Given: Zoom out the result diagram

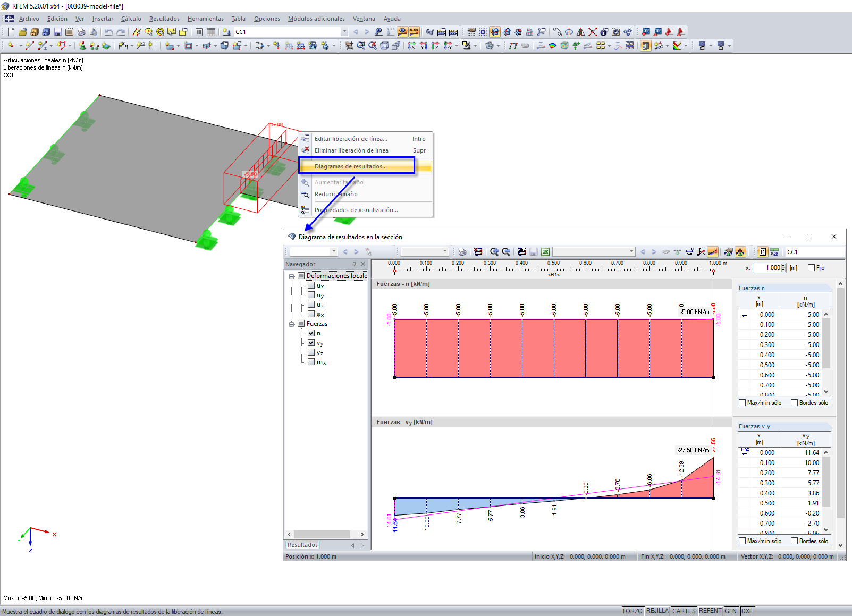Looking at the screenshot, I should pos(506,252).
